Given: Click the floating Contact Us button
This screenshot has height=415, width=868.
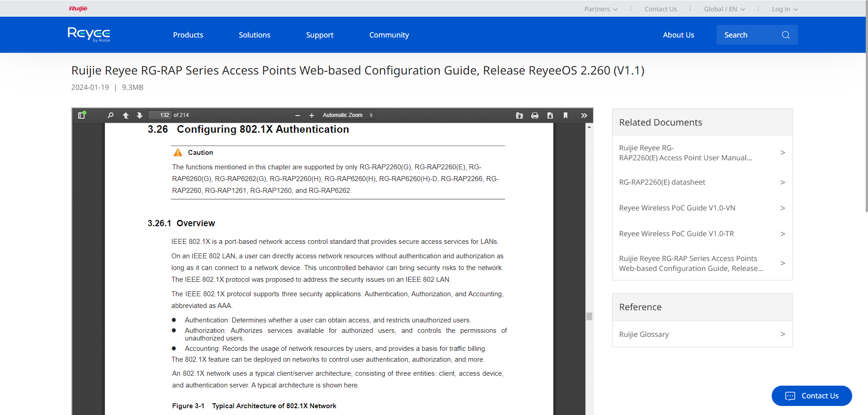Looking at the screenshot, I should 811,396.
